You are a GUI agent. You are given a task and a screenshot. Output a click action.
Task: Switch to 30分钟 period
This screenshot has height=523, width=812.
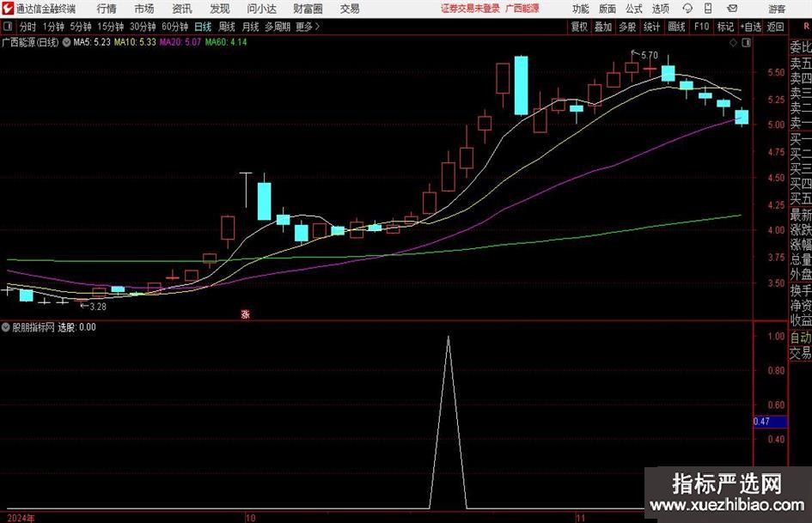[143, 27]
